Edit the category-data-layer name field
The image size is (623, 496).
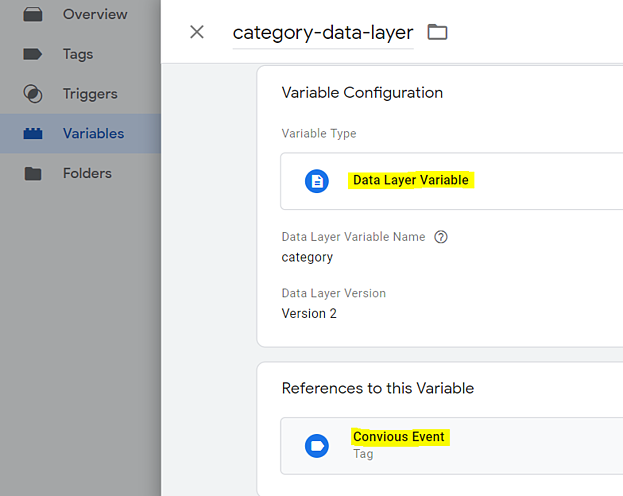(322, 32)
